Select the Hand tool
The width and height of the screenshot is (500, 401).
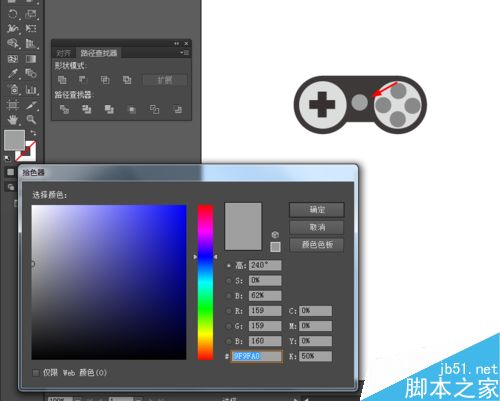13,119
